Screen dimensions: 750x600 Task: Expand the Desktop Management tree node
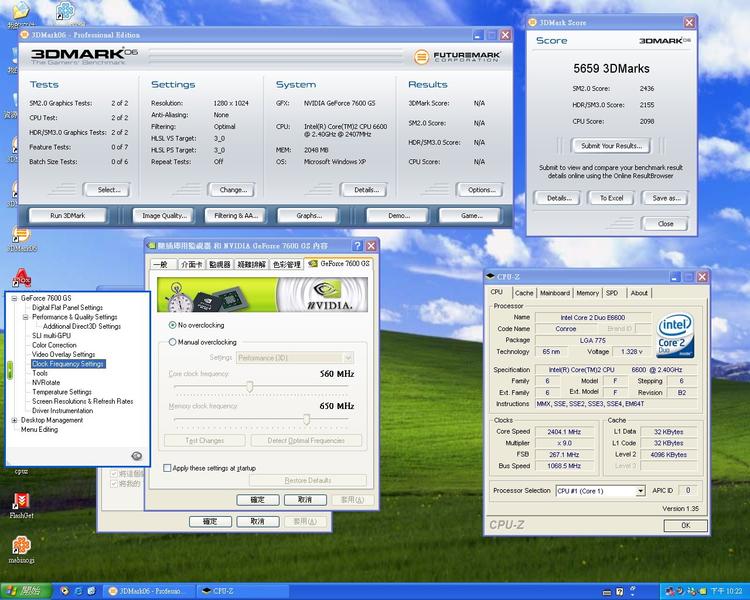point(14,420)
